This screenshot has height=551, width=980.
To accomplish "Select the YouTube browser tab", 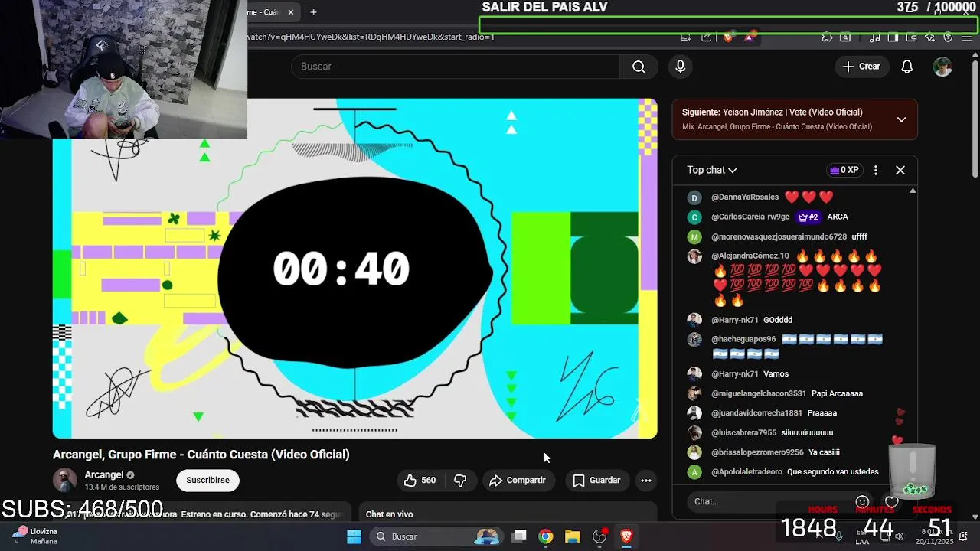I will [x=263, y=12].
